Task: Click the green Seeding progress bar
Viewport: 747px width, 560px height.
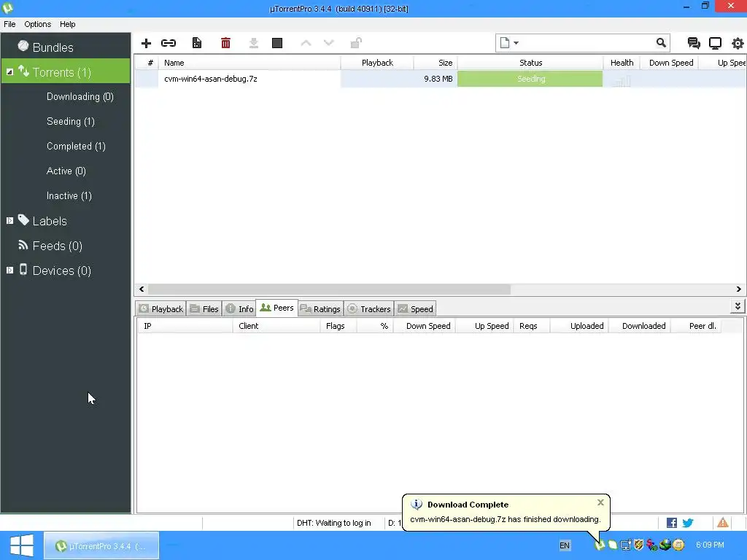Action: [x=530, y=79]
